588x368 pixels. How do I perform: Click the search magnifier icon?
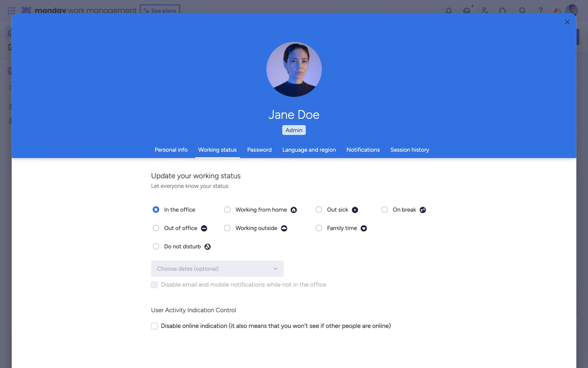coord(522,10)
